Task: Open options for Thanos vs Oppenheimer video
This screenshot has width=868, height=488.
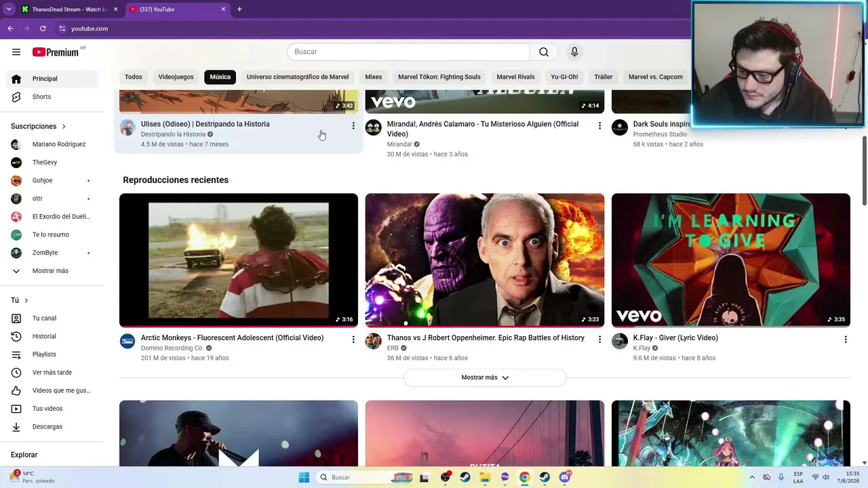Action: tap(599, 340)
